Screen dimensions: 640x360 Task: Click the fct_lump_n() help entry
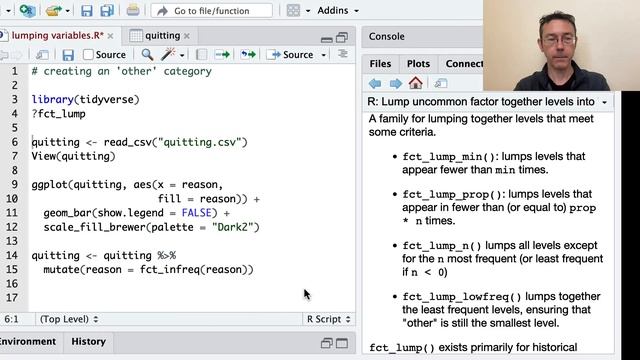[442, 246]
